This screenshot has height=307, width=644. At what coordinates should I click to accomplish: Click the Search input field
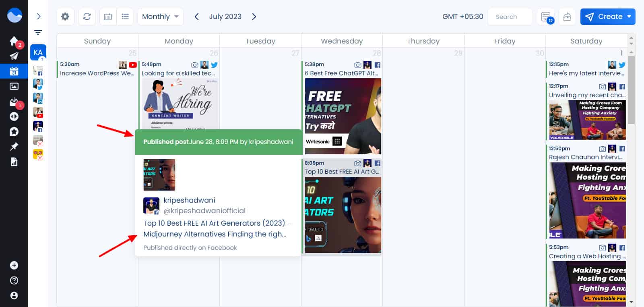tap(510, 17)
